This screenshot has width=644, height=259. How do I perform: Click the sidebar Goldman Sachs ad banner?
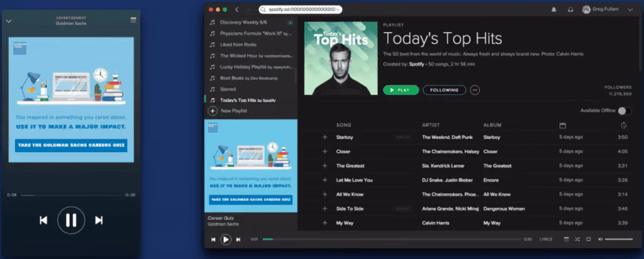pyautogui.click(x=251, y=166)
